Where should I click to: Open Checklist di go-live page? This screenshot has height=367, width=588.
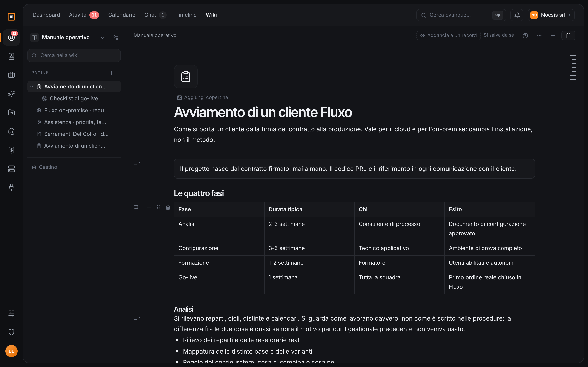[74, 98]
